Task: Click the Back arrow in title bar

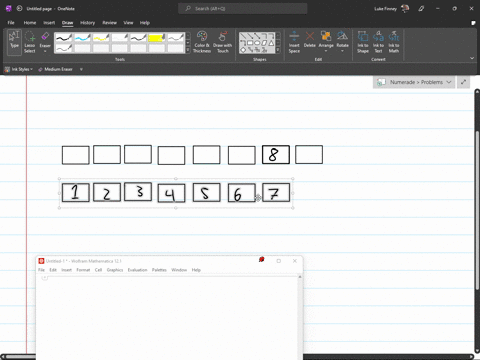Action: tap(19, 8)
